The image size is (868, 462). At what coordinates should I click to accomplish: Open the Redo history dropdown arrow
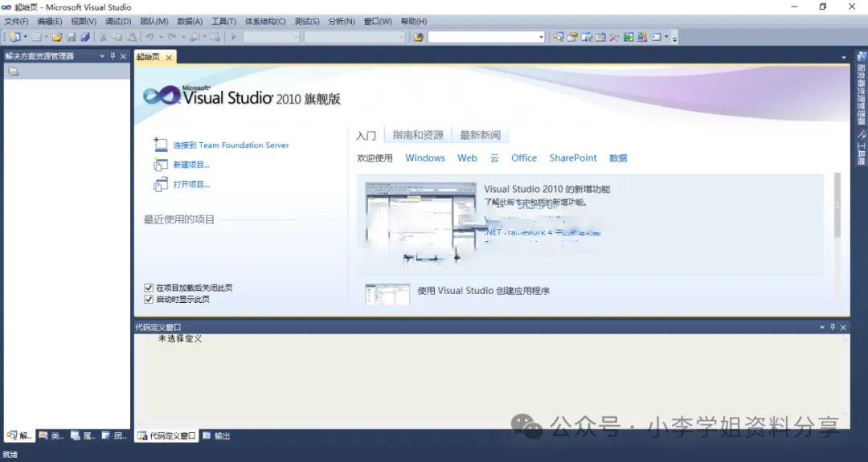point(182,37)
